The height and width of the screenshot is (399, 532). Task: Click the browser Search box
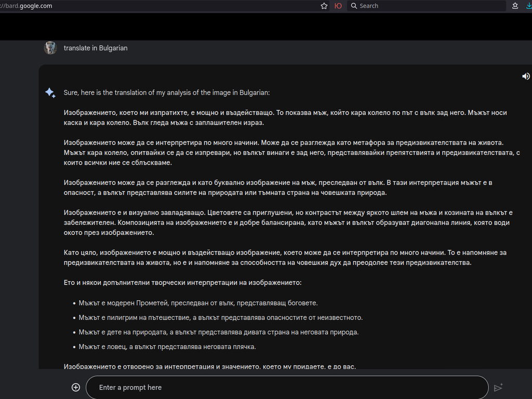tap(426, 6)
